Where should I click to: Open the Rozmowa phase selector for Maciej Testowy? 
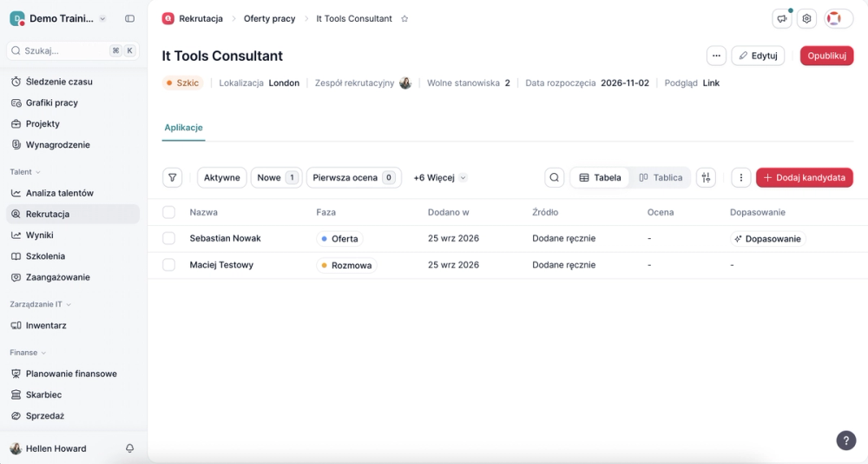pos(346,266)
